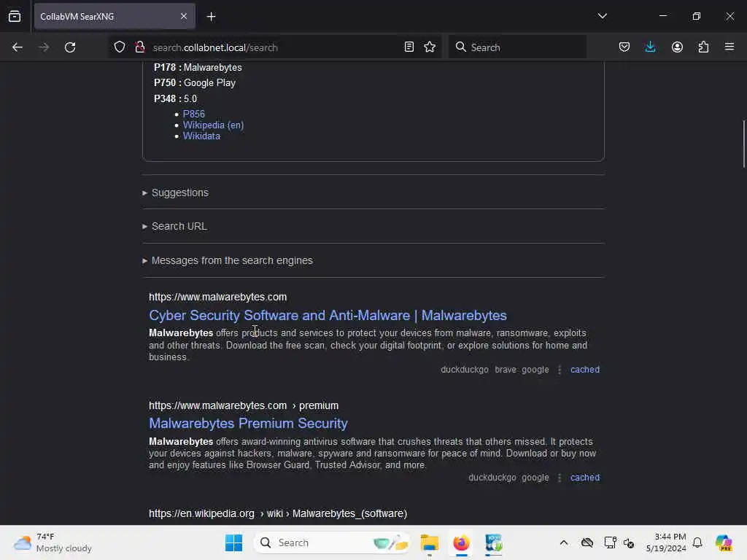Screen dimensions: 747x560
Task: Select the CollabVM SearXNG tab
Action: (115, 16)
